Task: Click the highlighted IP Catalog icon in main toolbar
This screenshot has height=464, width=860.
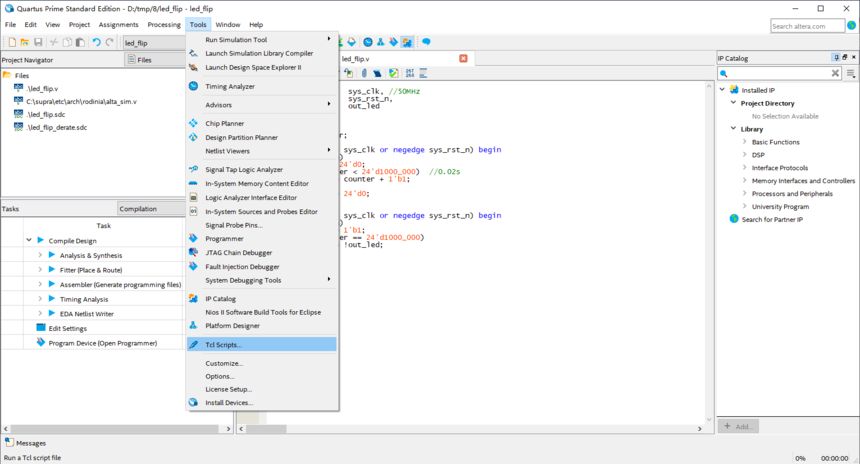Action: click(x=407, y=42)
